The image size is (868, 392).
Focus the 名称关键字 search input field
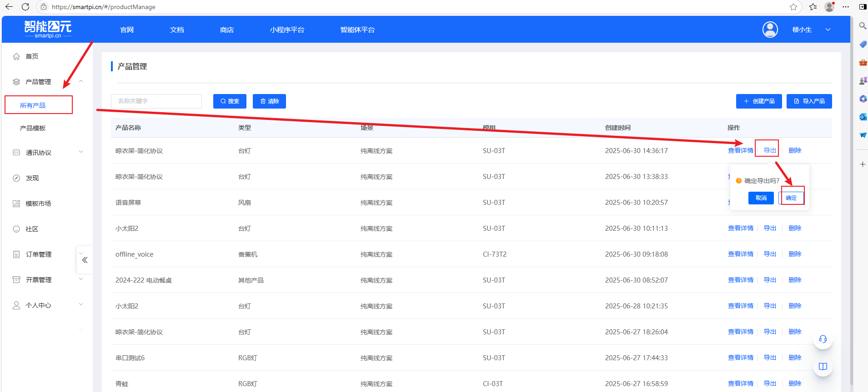coord(156,101)
